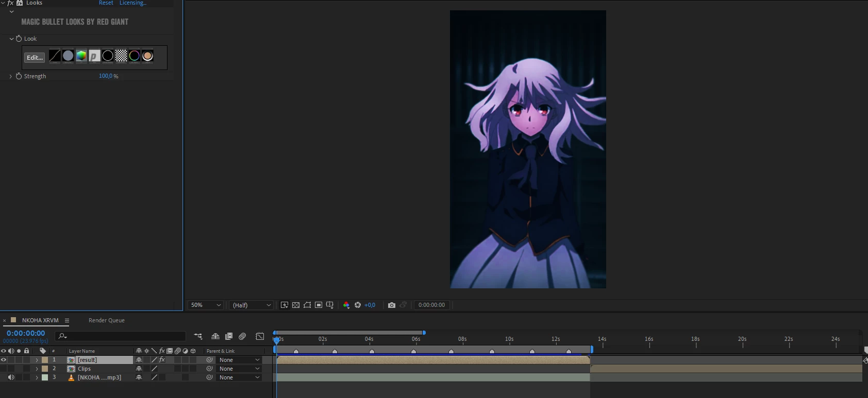Click the Lock column header
Screen dimensions: 868x398
click(x=27, y=351)
